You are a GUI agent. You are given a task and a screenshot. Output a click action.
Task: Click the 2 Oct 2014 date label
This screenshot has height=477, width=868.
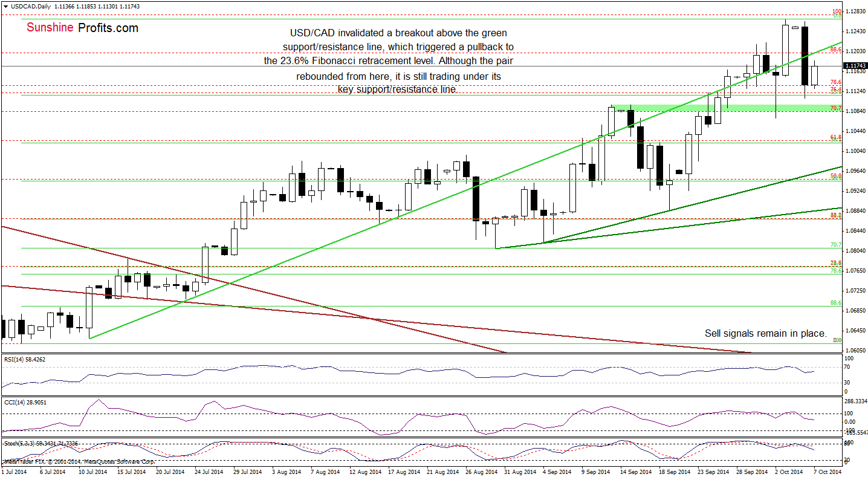click(789, 472)
